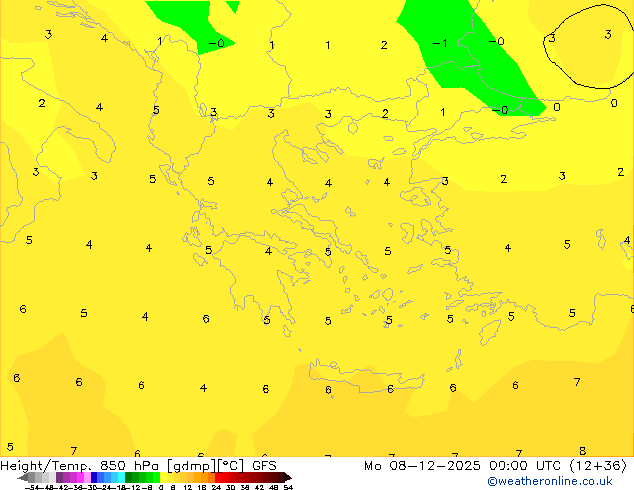This screenshot has width=634, height=490.
Task: Click the "24" label under the legend
Action: coord(216,487)
